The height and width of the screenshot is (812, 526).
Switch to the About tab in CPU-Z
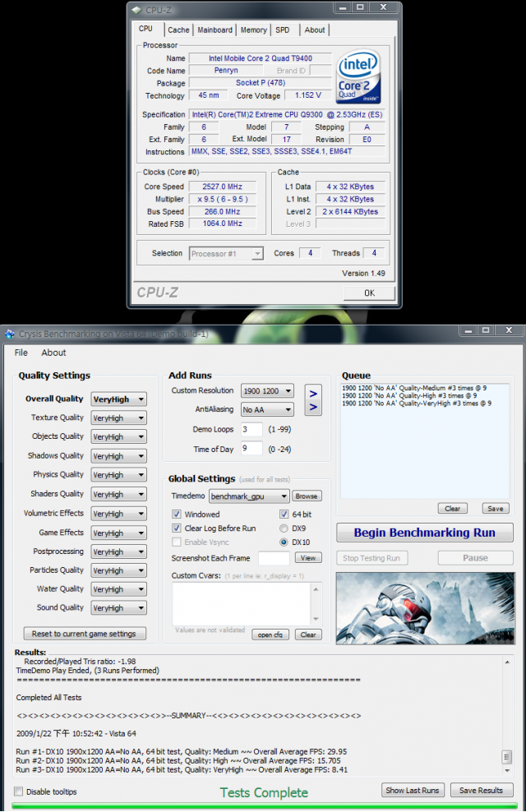point(314,30)
